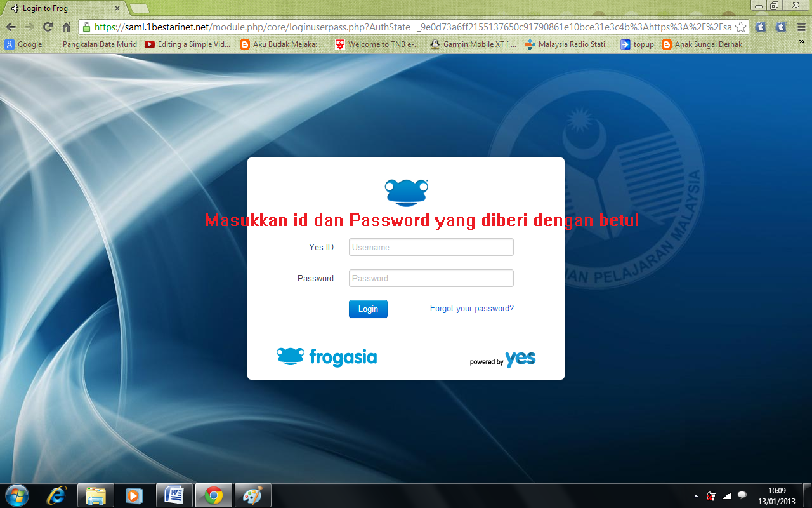Open Garmin Mobile XT bookmark
Viewport: 812px width, 508px height.
(x=473, y=44)
